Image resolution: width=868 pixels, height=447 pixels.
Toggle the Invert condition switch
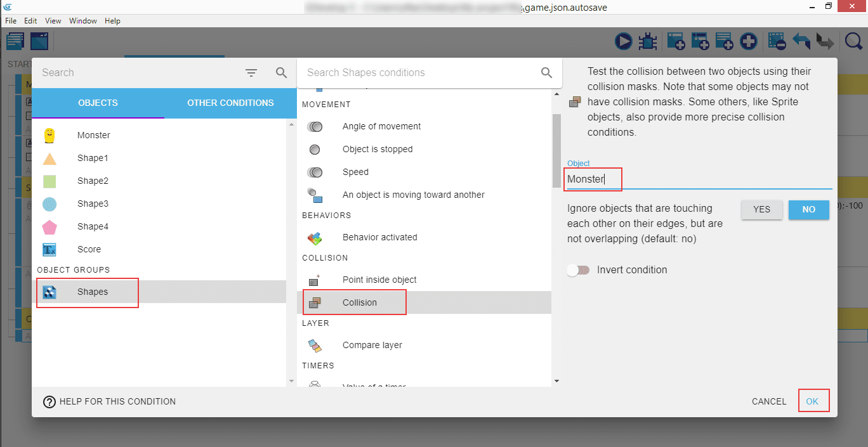click(x=578, y=270)
